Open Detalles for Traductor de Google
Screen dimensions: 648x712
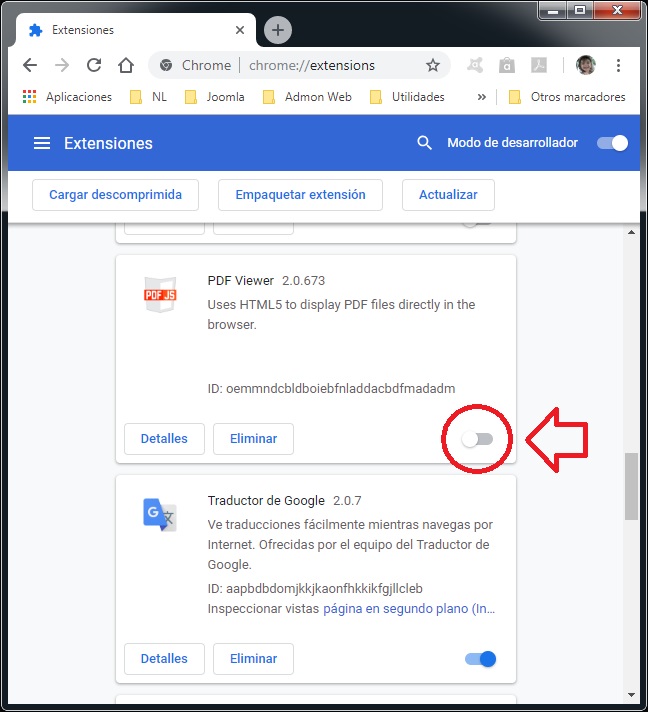164,659
